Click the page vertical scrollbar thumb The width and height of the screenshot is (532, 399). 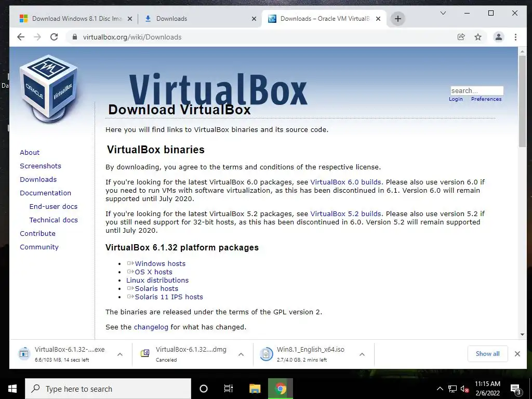[522, 101]
